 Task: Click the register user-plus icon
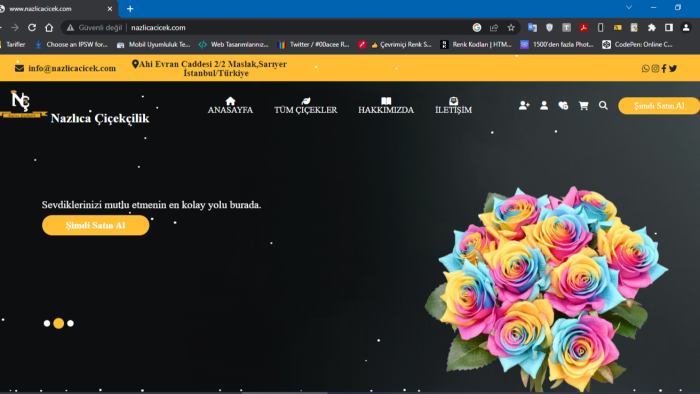click(524, 105)
